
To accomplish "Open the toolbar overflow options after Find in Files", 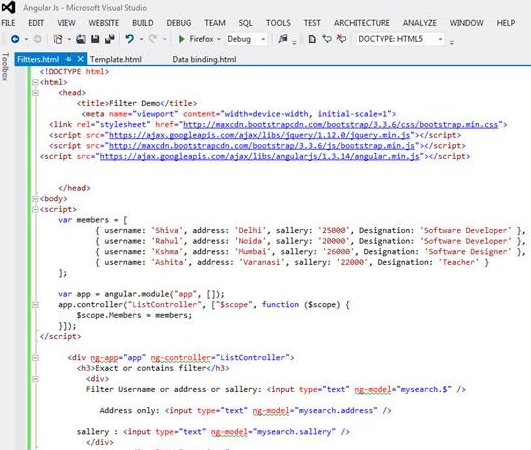I will tap(294, 42).
